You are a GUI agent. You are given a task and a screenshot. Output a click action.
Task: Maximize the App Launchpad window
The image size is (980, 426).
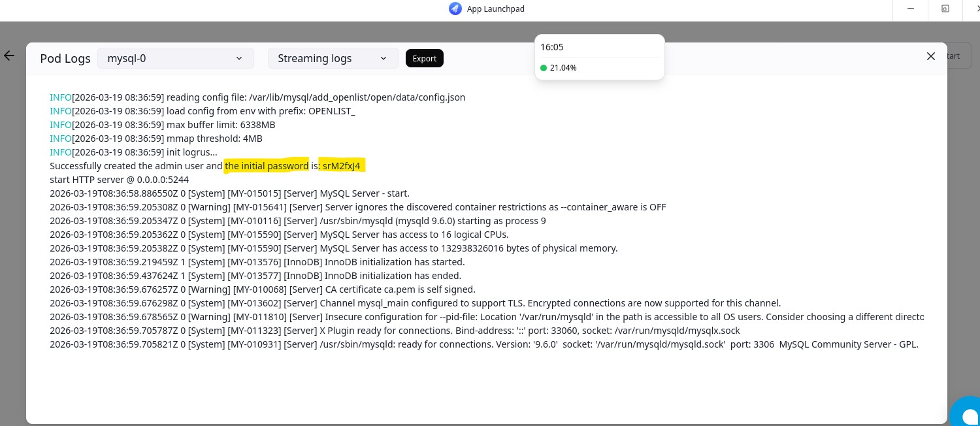pos(945,8)
